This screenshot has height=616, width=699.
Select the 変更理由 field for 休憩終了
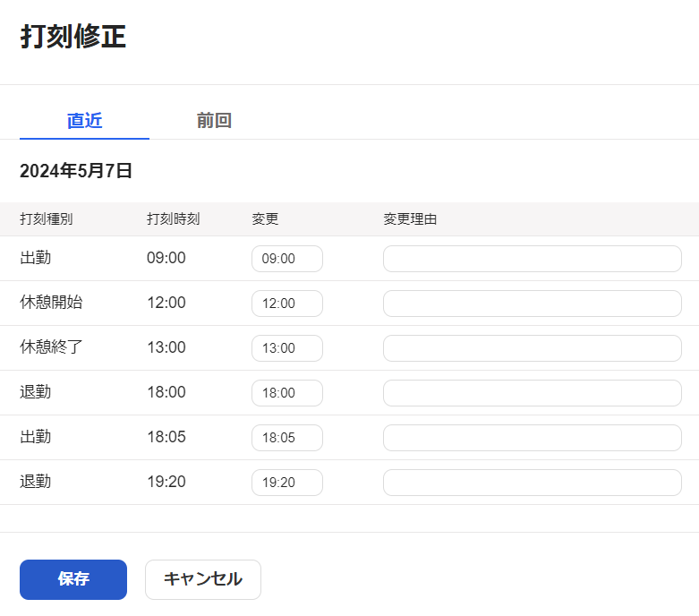[x=532, y=348]
